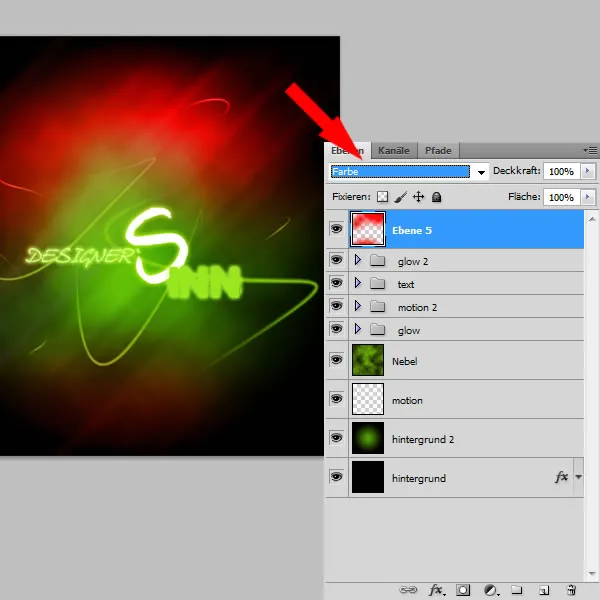Click the link layers icon
Viewport: 600px width, 600px height.
pos(410,590)
